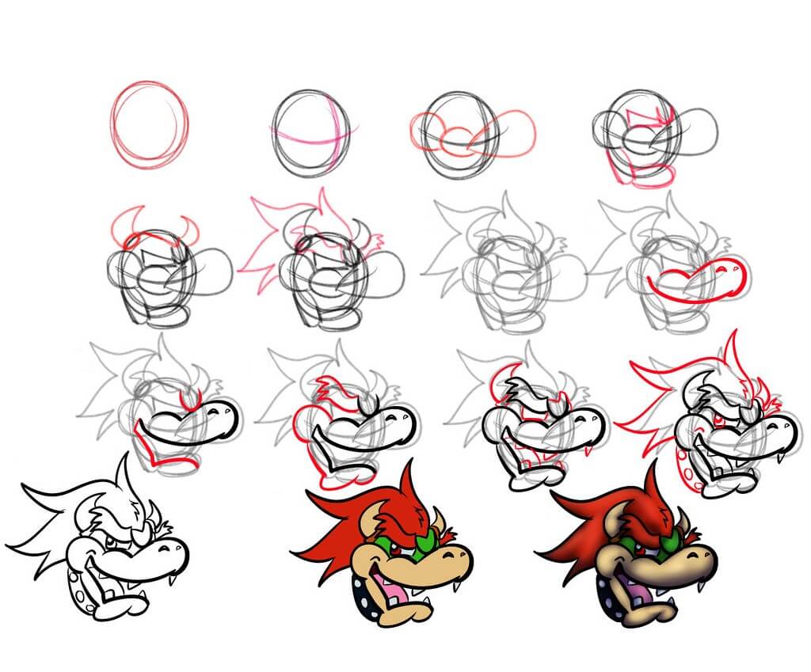Select the sketch adding red horns
Image resolution: width=811 pixels, height=672 pixels.
170,268
